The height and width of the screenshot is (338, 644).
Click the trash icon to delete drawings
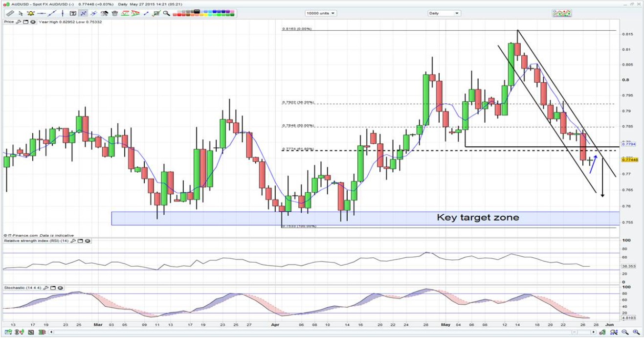click(114, 14)
